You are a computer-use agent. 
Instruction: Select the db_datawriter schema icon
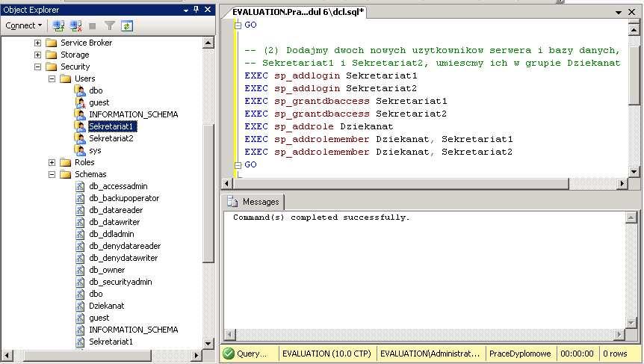click(x=80, y=222)
